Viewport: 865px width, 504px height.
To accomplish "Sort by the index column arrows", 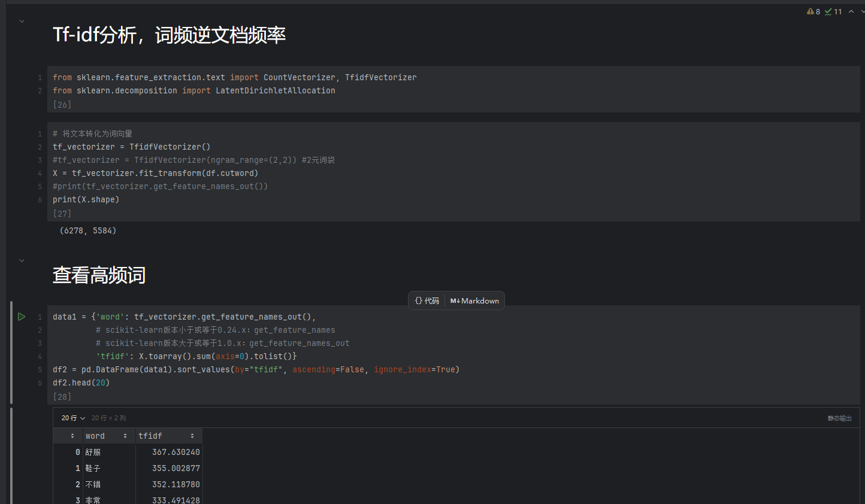I will [x=72, y=436].
